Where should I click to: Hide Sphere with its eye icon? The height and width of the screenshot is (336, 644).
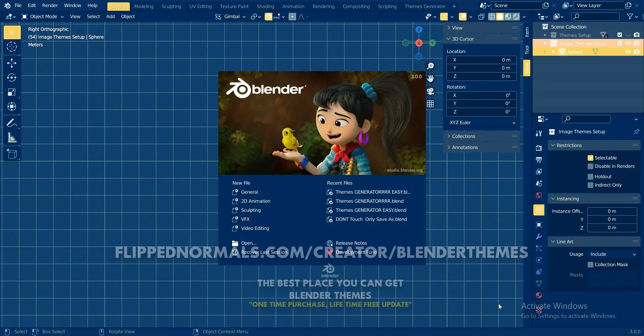(628, 52)
